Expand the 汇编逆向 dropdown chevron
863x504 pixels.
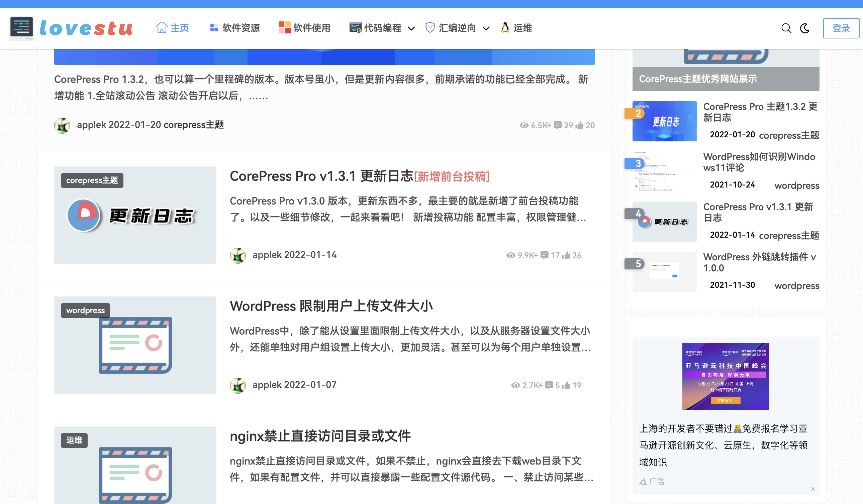tap(486, 28)
